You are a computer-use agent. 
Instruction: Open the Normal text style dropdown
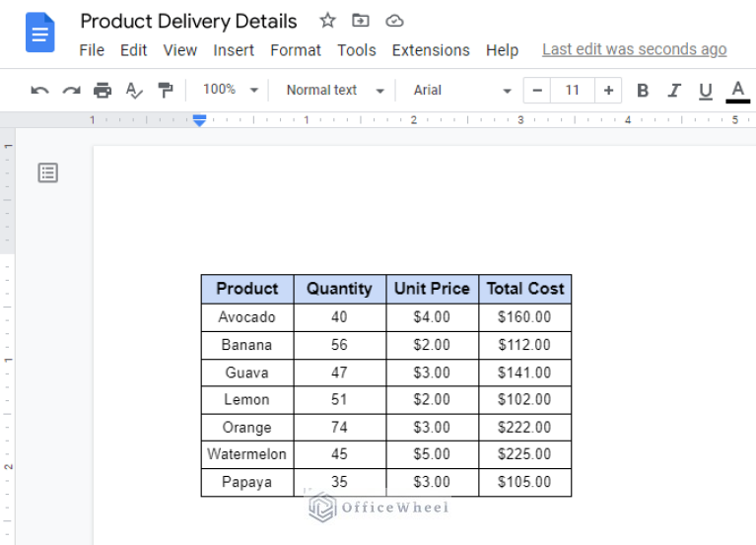click(x=335, y=90)
